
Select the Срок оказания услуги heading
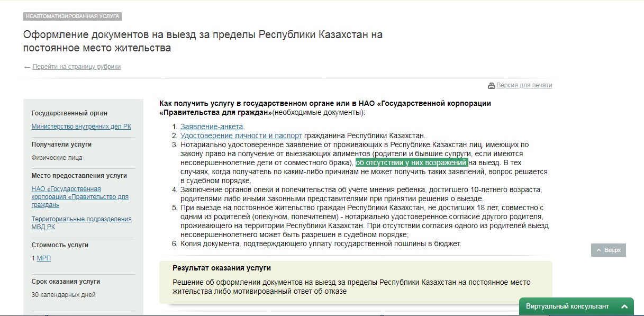point(66,282)
